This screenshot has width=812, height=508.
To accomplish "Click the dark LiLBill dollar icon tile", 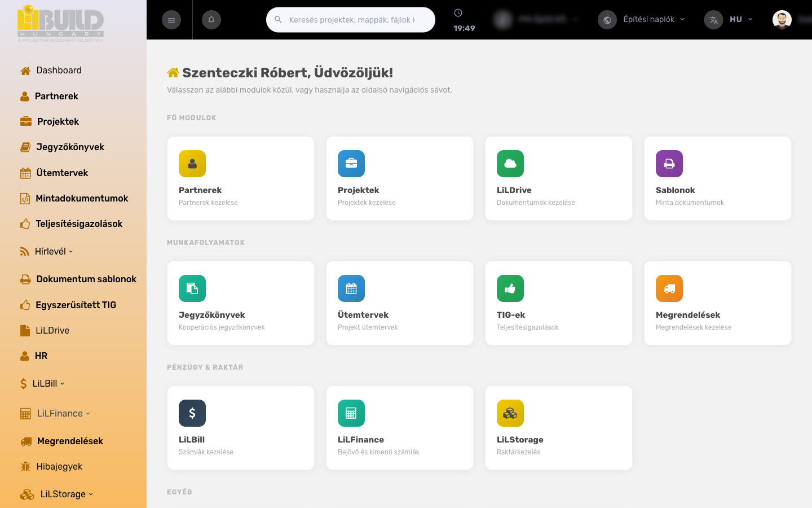I will click(192, 413).
